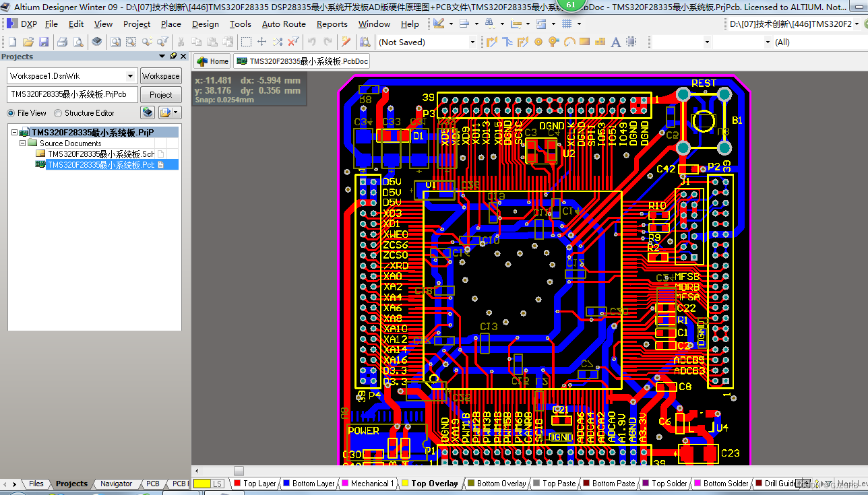The image size is (868, 495).
Task: Switch to the Navigator panel tab
Action: click(116, 484)
